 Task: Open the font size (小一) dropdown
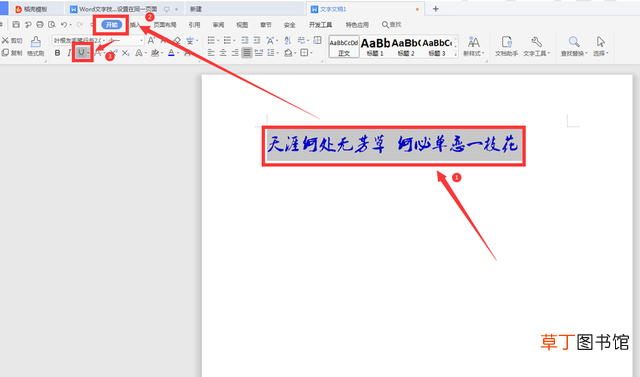click(125, 40)
